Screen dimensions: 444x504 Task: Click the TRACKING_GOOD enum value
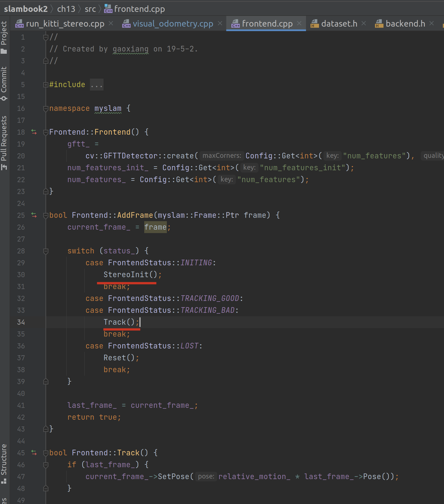tap(210, 298)
